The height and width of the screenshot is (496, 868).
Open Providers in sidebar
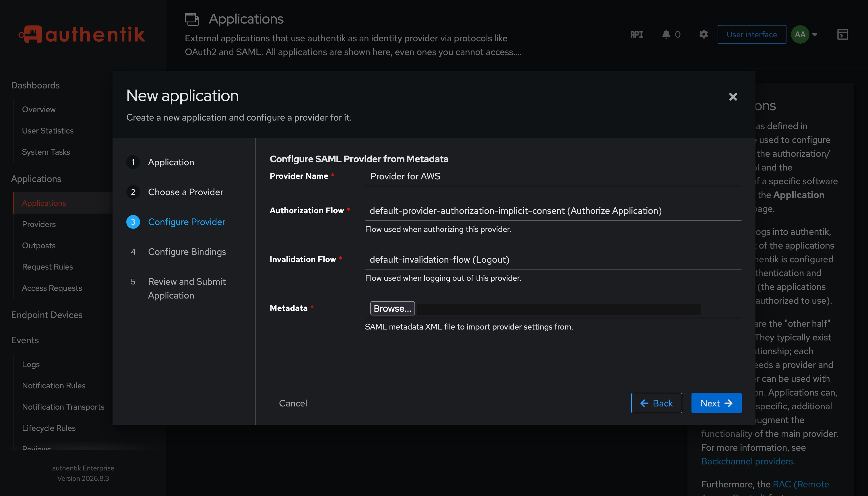pos(39,224)
